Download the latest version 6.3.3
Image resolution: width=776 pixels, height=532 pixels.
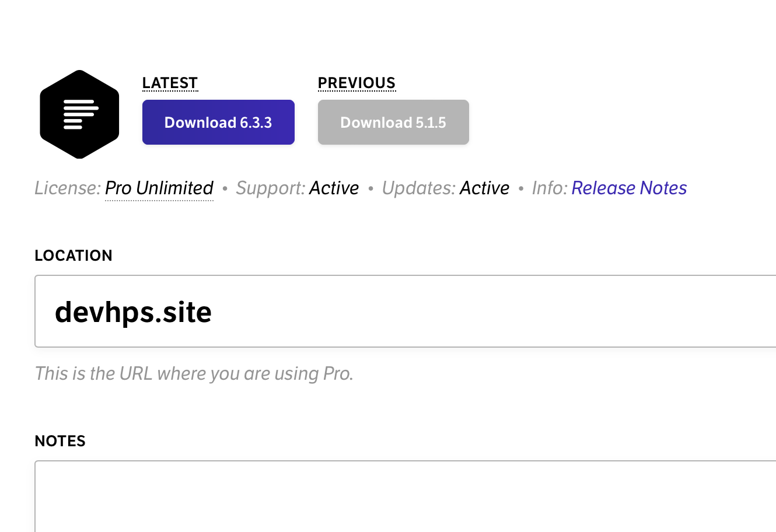pyautogui.click(x=218, y=123)
